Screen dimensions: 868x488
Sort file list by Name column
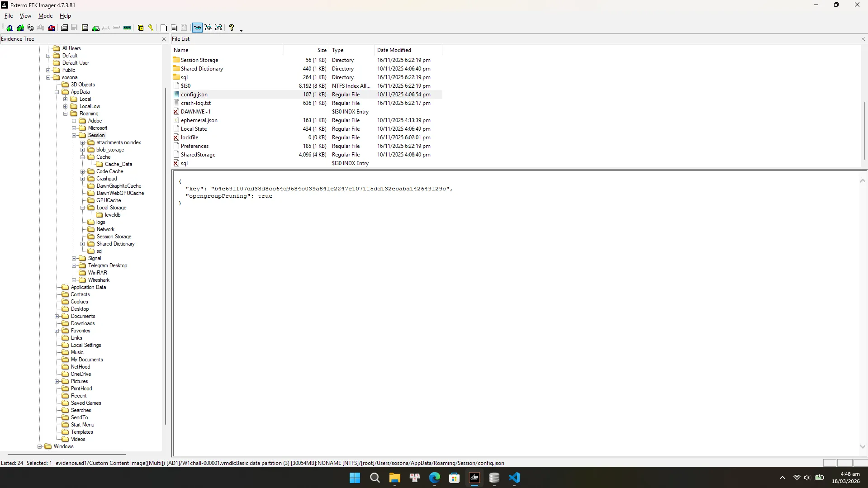[x=228, y=50]
